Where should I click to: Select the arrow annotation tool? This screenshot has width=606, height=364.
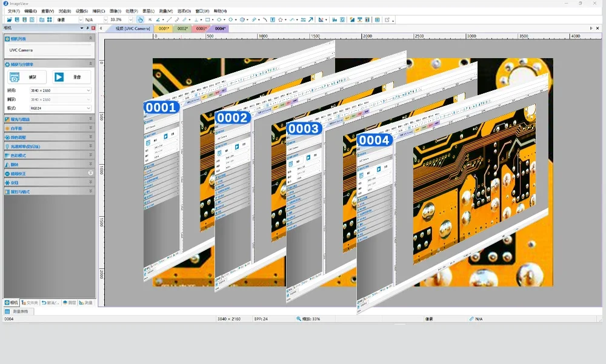310,20
